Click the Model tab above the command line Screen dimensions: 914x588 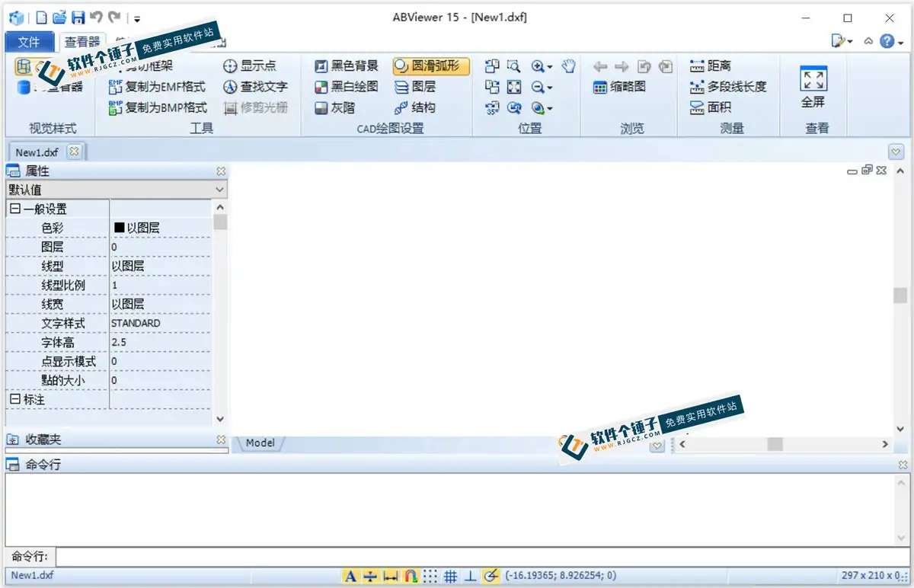tap(260, 443)
